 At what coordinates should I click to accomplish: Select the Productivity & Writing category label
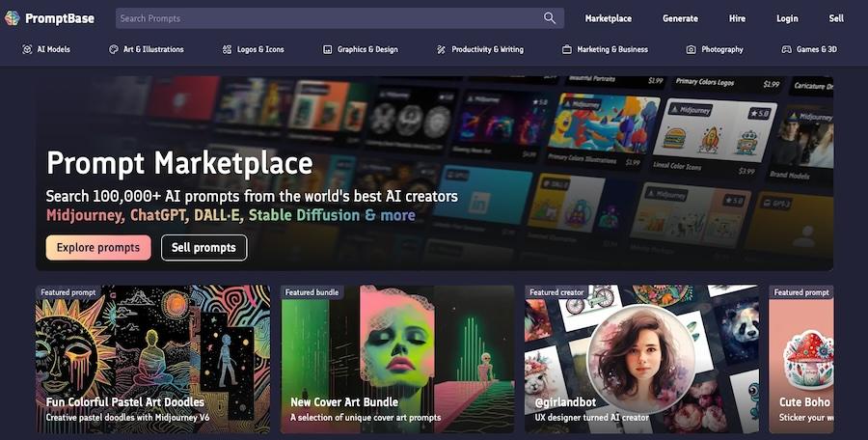coord(487,49)
